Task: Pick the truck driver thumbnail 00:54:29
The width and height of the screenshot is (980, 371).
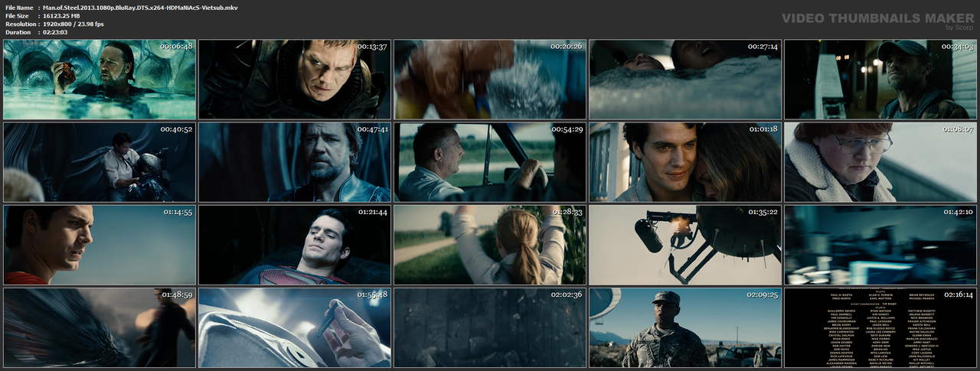Action: [489, 162]
